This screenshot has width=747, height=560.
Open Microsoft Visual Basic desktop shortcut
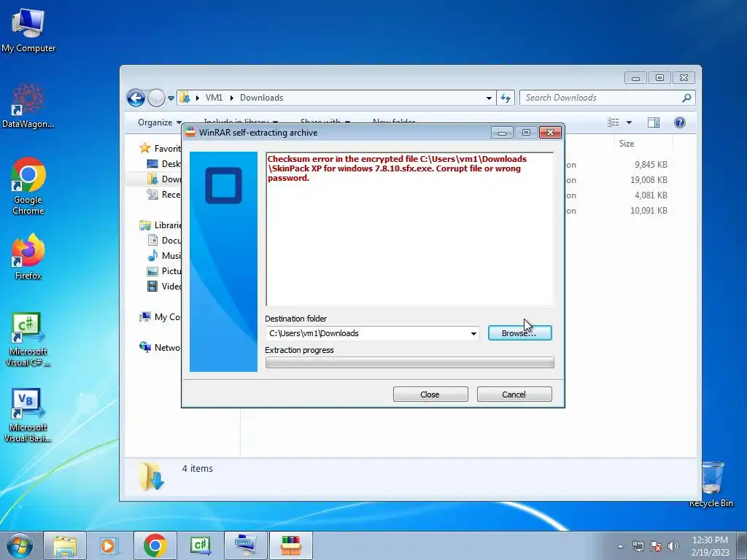(28, 415)
